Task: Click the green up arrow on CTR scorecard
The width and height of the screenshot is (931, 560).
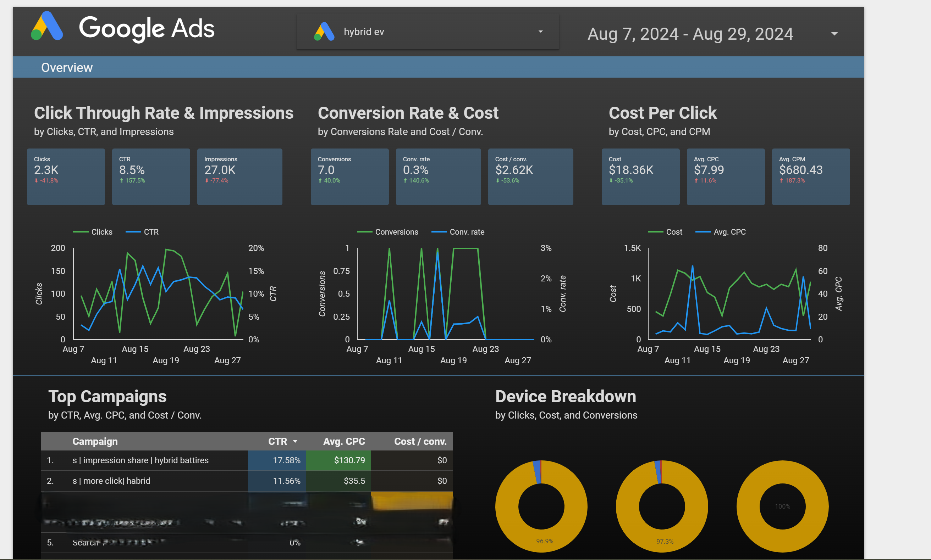Action: (x=122, y=181)
